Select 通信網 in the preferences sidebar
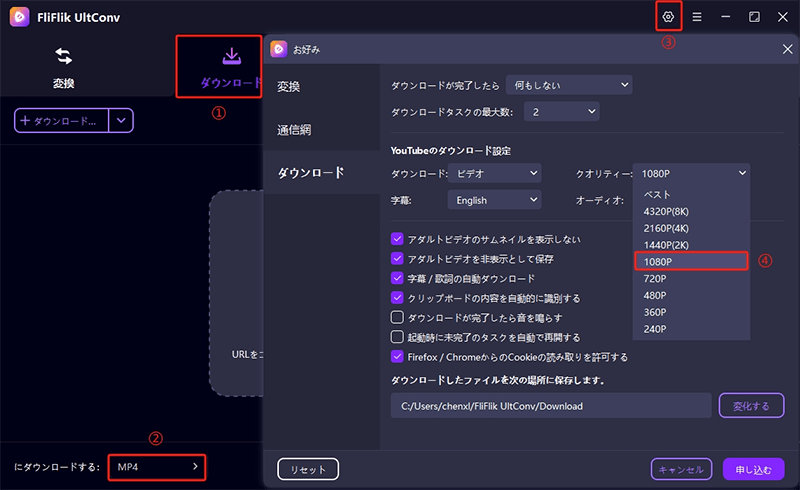Viewport: 800px width, 490px height. [x=321, y=130]
